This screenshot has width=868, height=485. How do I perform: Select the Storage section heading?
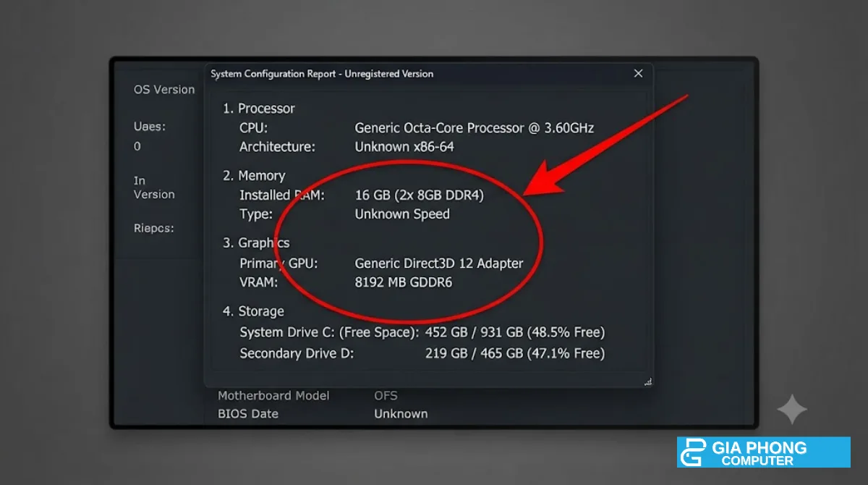253,311
